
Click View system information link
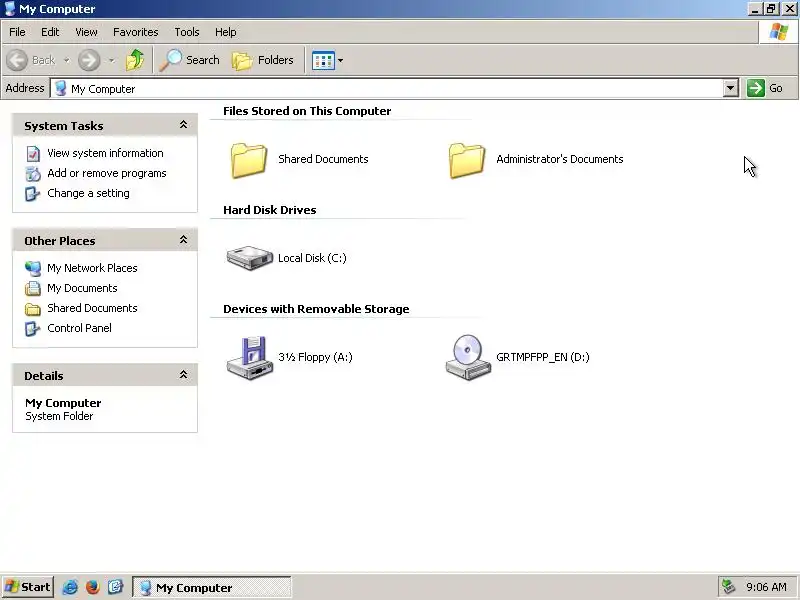(x=105, y=153)
